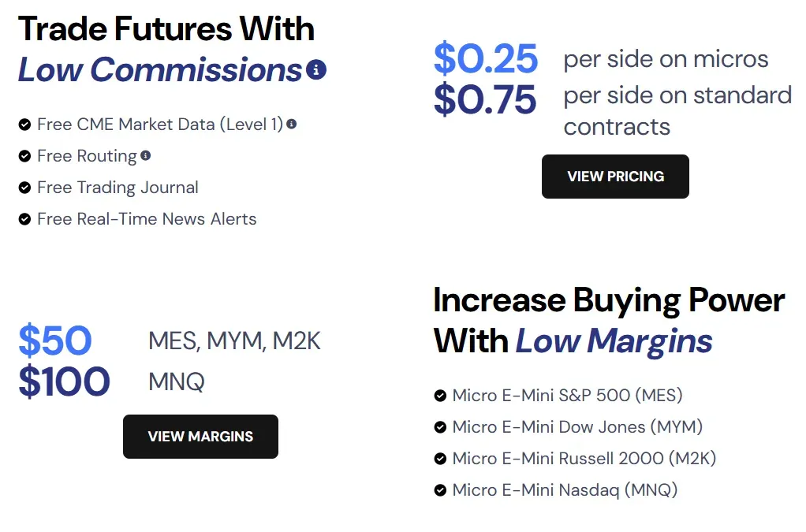The image size is (806, 532).
Task: Click checkmark icon beside Micro E-Mini S&P 500
Action: point(440,396)
